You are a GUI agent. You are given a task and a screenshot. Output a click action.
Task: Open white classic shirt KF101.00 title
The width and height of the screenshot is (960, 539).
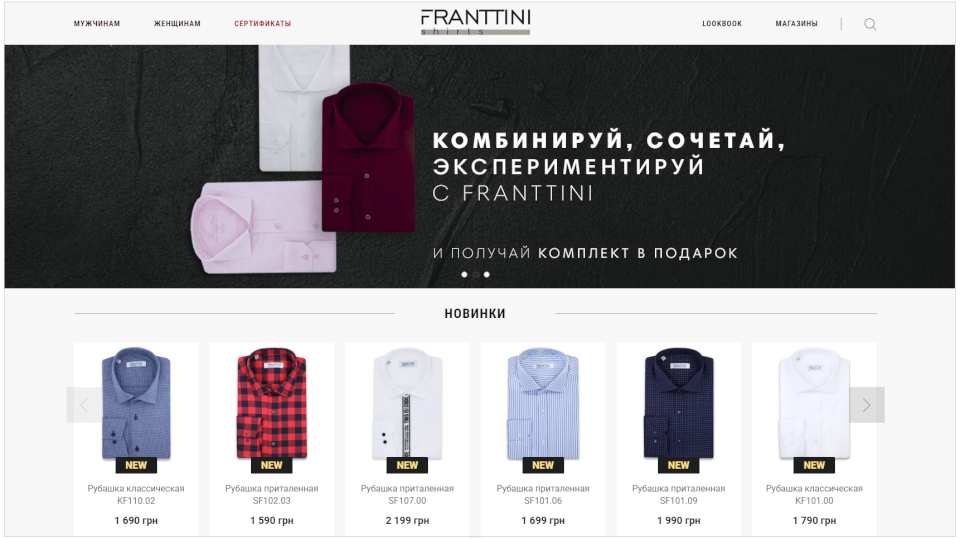point(814,494)
